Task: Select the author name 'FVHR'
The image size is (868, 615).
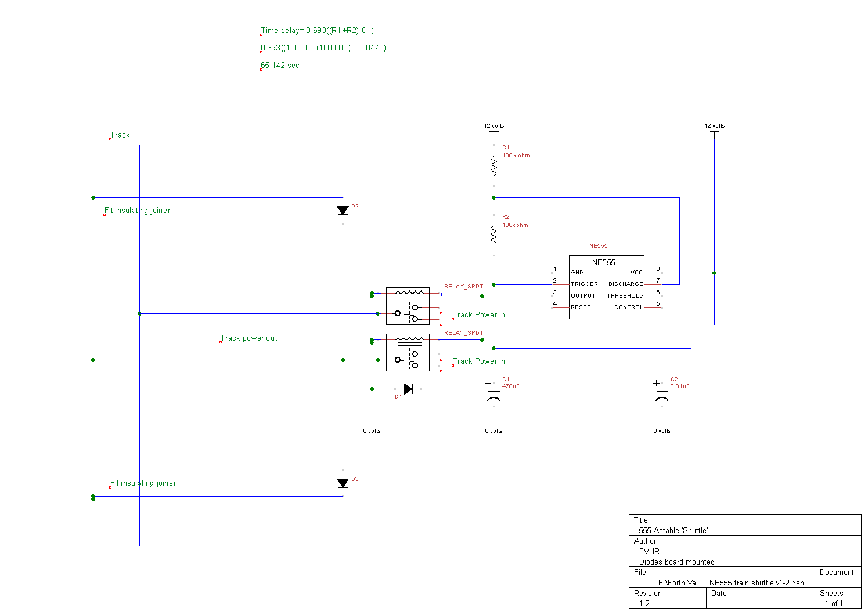Action: 649,551
